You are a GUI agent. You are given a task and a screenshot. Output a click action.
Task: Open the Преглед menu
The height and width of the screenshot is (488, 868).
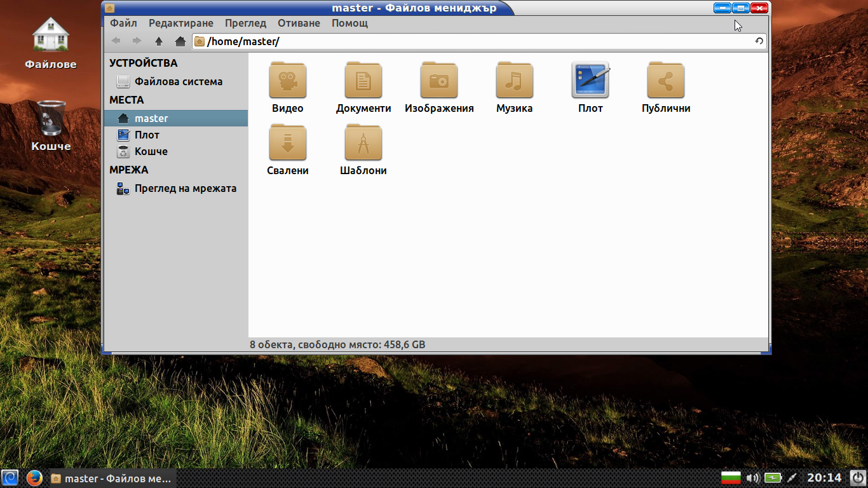[245, 23]
